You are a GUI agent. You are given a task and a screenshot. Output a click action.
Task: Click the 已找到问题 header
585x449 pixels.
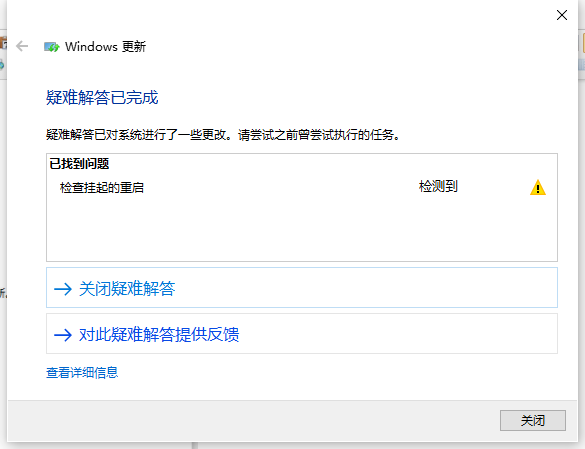(79, 164)
